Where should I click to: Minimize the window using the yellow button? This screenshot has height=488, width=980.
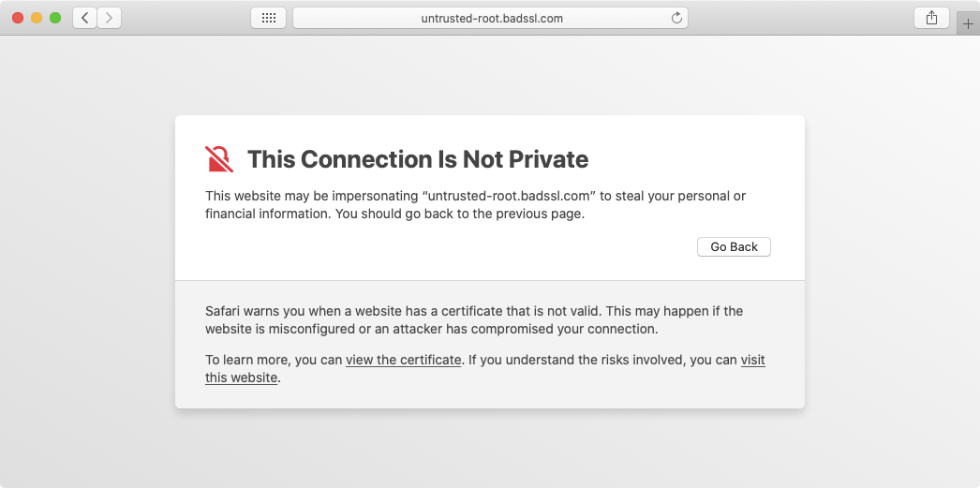pyautogui.click(x=37, y=18)
